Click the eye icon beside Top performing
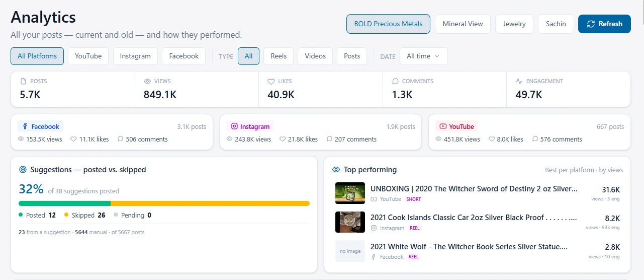644x280 pixels. (x=336, y=170)
